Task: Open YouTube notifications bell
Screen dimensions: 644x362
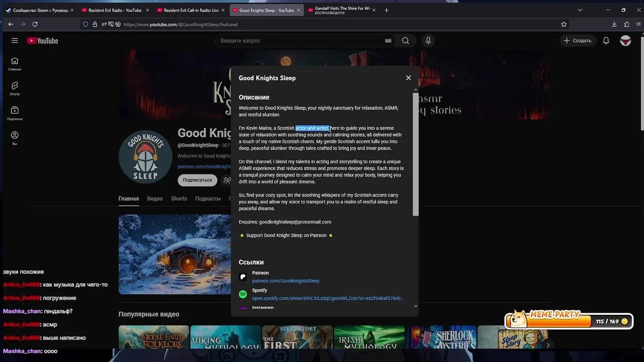Action: [606, 41]
